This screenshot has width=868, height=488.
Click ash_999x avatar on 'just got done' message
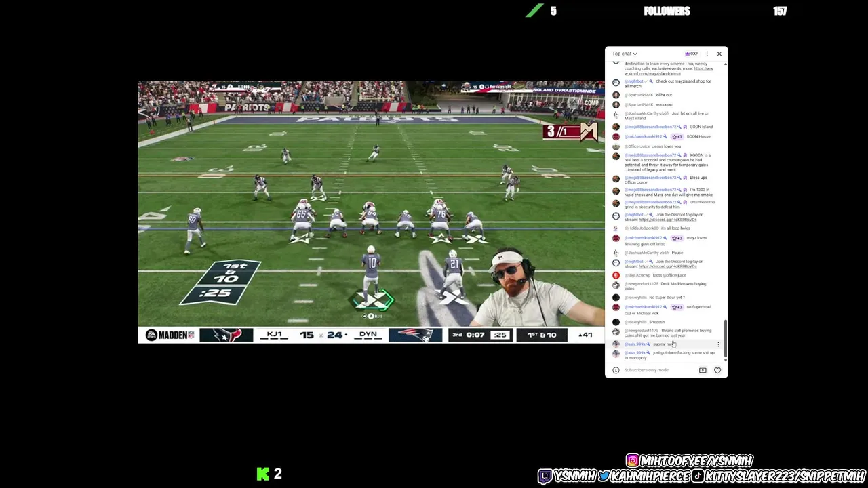pyautogui.click(x=616, y=354)
